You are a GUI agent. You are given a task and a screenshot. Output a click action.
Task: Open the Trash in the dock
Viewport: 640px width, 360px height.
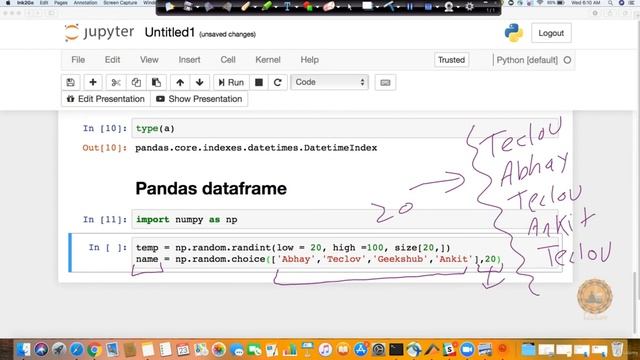pos(618,349)
